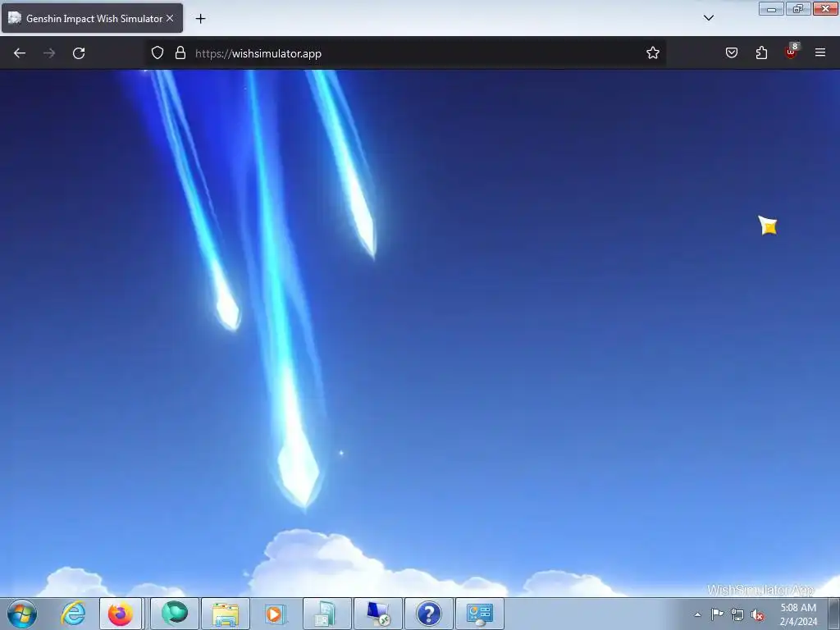Open a new browser tab
Viewport: 840px width, 630px height.
click(200, 19)
